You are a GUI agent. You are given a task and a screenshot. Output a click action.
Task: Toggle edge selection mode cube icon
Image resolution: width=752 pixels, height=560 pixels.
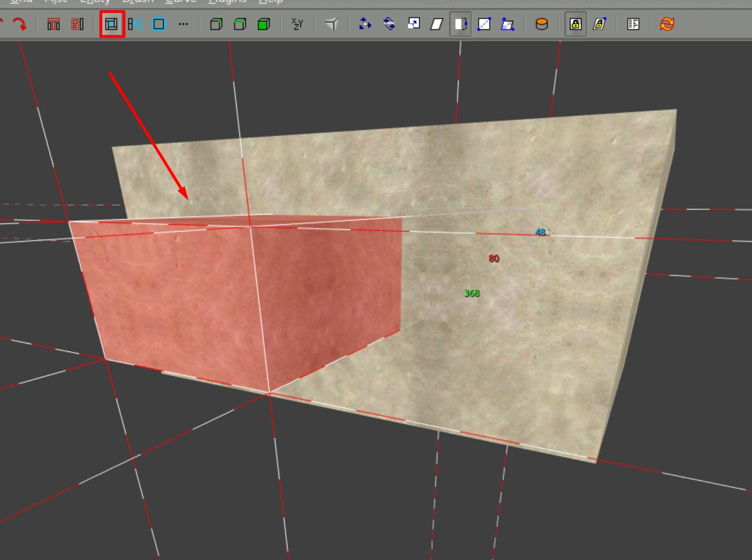pos(240,24)
